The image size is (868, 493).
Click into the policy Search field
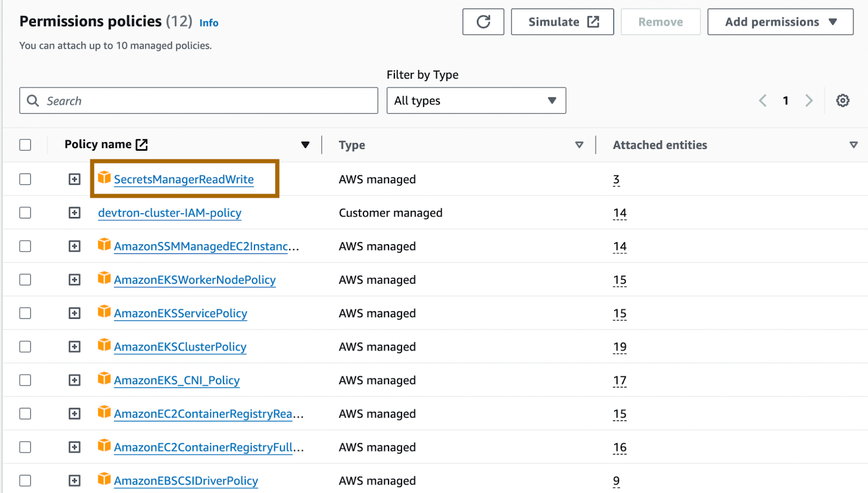(199, 100)
